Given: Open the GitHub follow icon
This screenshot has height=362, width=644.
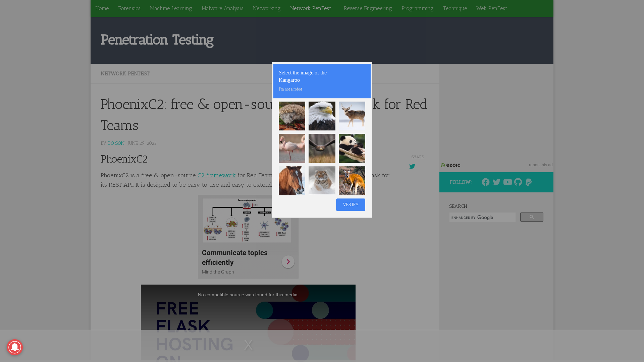Looking at the screenshot, I should tap(518, 182).
